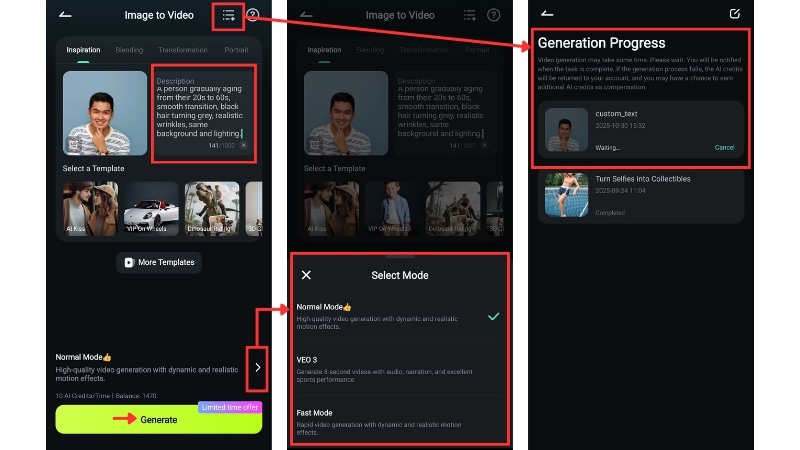Tap the green Generate button
800x450 pixels.
coord(159,419)
